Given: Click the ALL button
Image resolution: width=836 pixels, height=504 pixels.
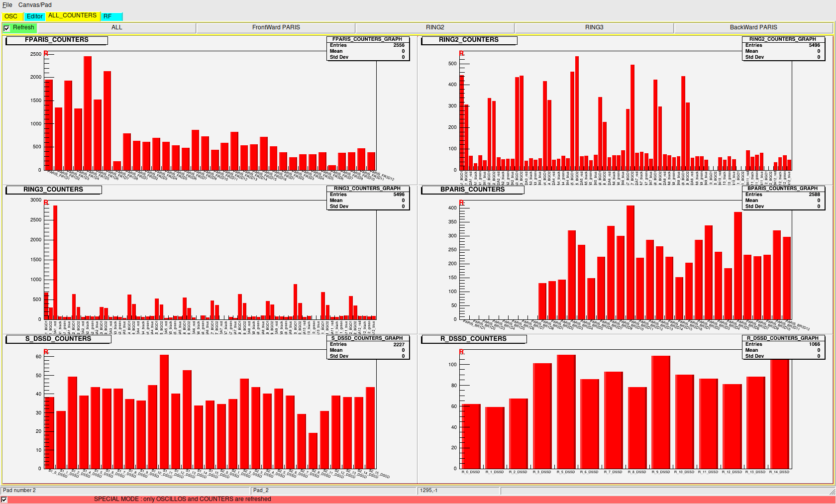Looking at the screenshot, I should (116, 28).
